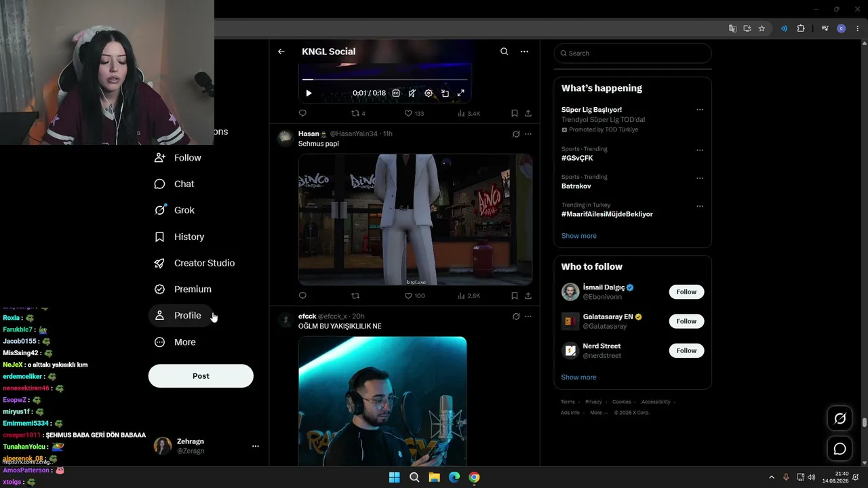The image size is (868, 488).
Task: Share Hasan's Şehmus papi post
Action: coord(528,296)
